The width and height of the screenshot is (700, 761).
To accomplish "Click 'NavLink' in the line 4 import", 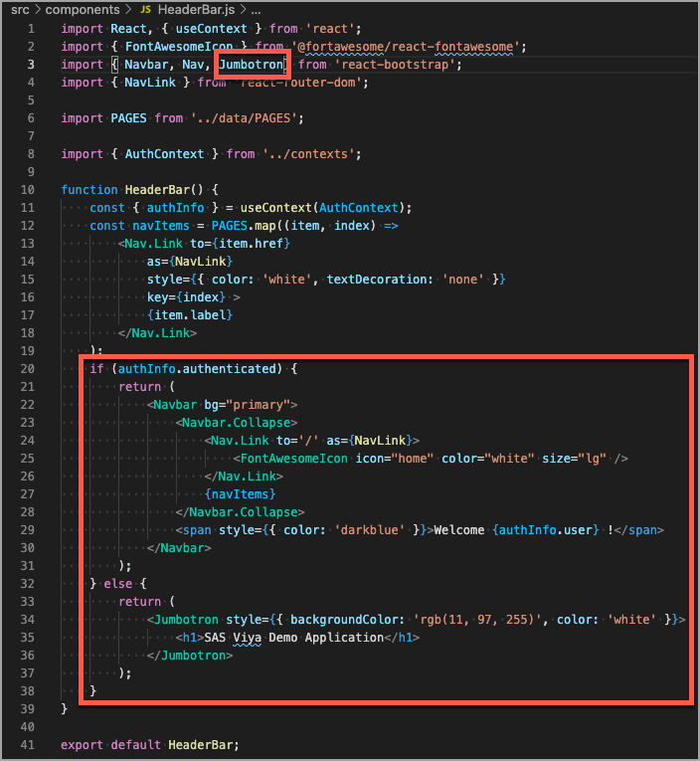I will point(150,83).
